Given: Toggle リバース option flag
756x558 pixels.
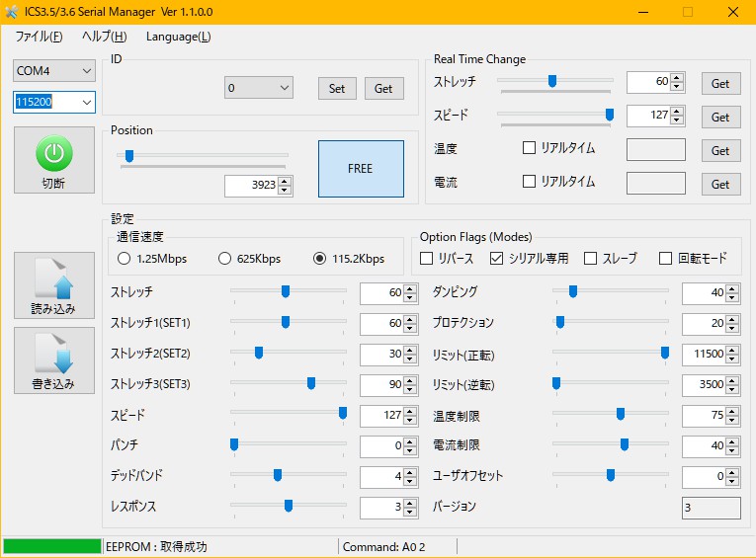Looking at the screenshot, I should [x=426, y=259].
